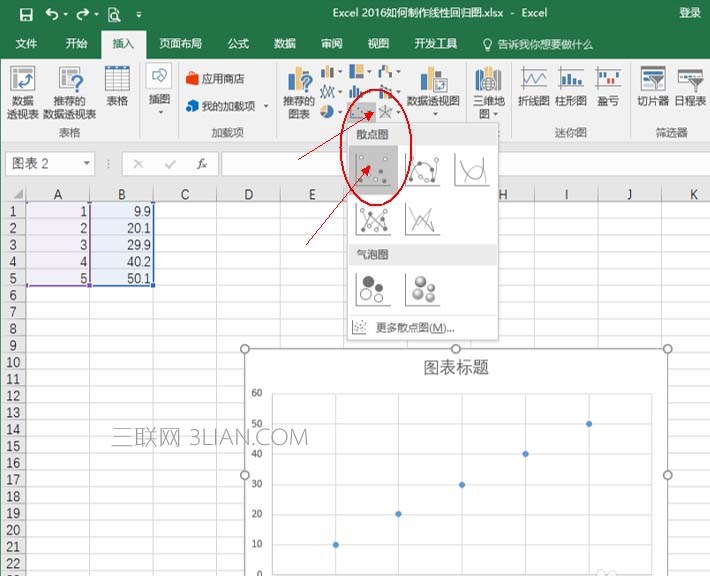This screenshot has width=710, height=576.
Task: Insert a PivotTable from the ribbon
Action: [22, 91]
